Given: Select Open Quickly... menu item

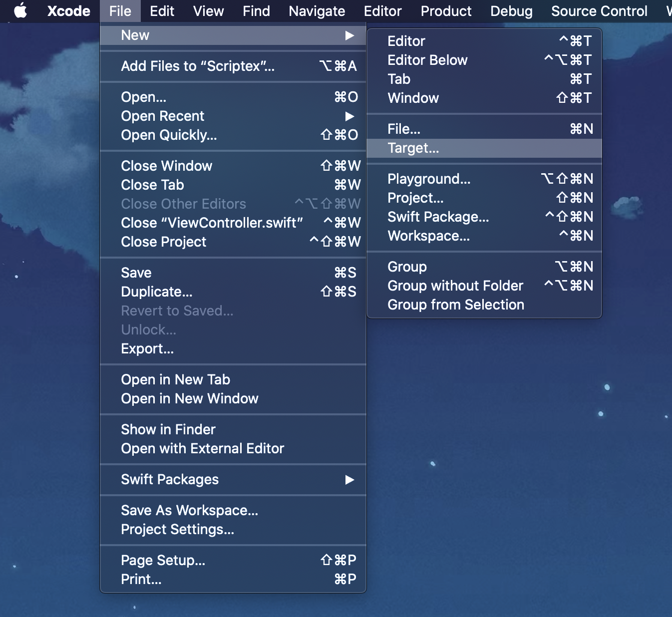Looking at the screenshot, I should pos(169,135).
